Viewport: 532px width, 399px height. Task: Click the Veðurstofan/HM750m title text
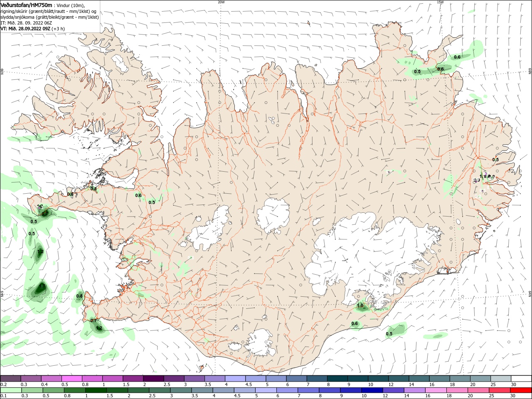[26, 5]
